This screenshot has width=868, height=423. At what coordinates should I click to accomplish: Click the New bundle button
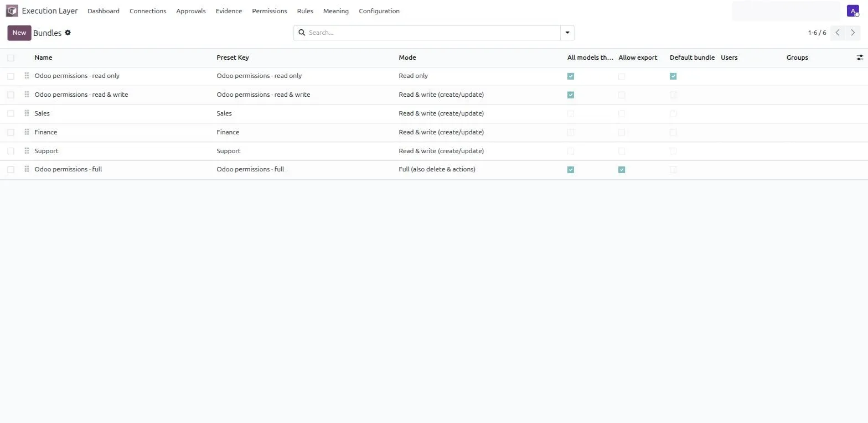(19, 33)
